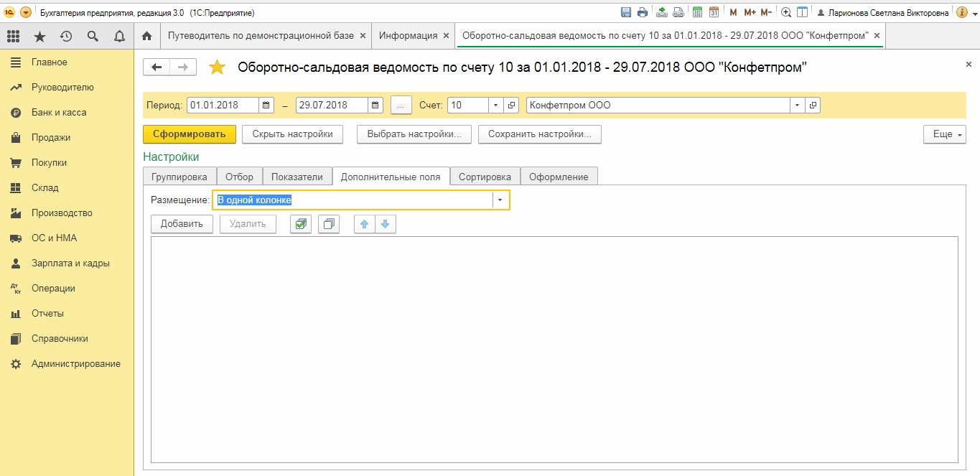Click the search magnifier icon
980x476 pixels.
coord(93,36)
